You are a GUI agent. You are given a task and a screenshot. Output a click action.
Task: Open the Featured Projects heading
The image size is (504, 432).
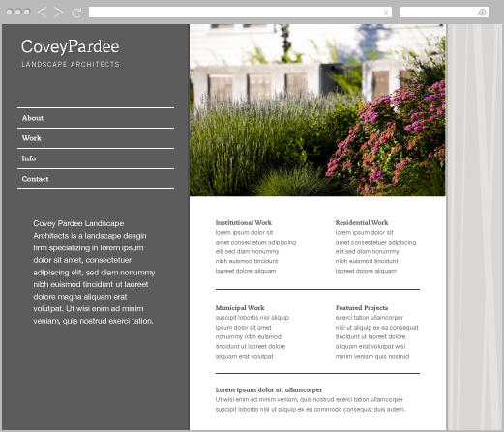coord(362,308)
